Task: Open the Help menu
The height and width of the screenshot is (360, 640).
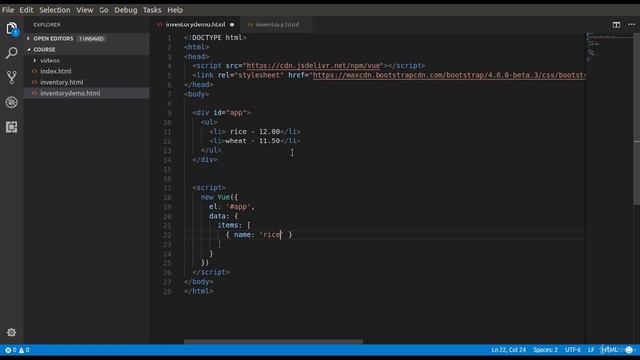Action: [175, 10]
